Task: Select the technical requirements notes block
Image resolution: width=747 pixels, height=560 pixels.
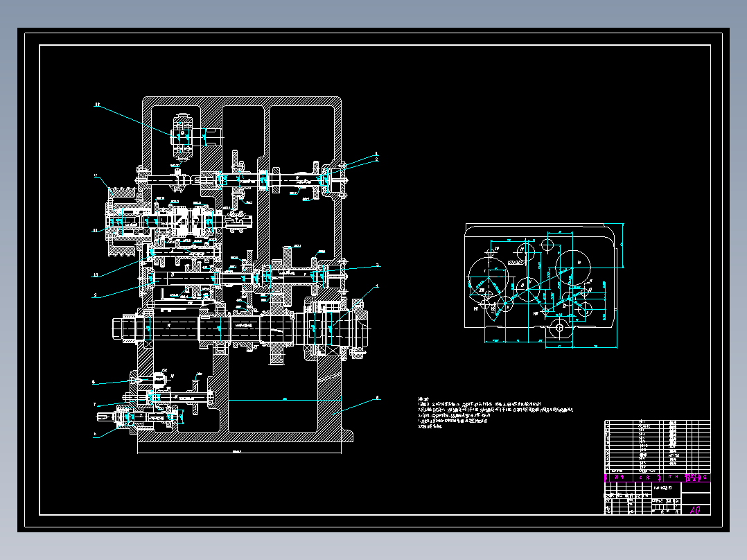Action: click(x=495, y=413)
